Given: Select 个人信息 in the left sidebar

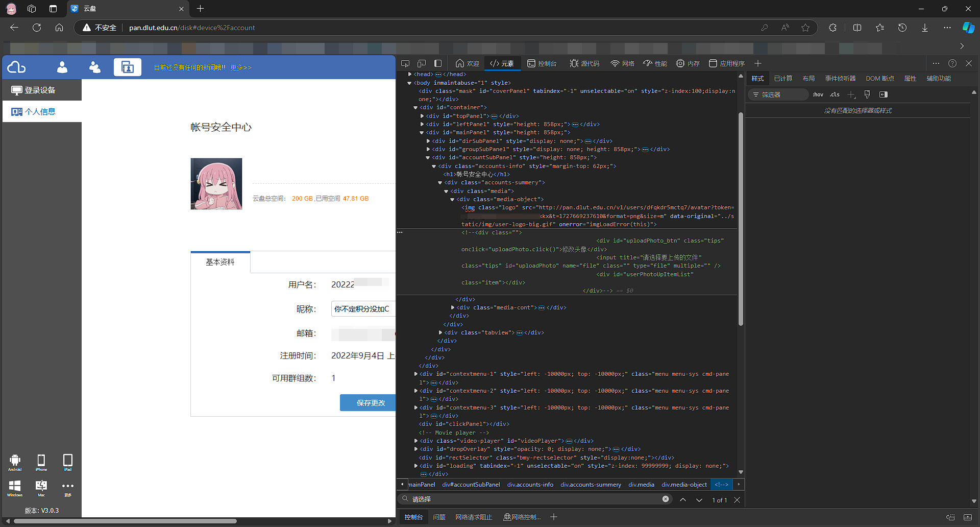Looking at the screenshot, I should (x=42, y=111).
